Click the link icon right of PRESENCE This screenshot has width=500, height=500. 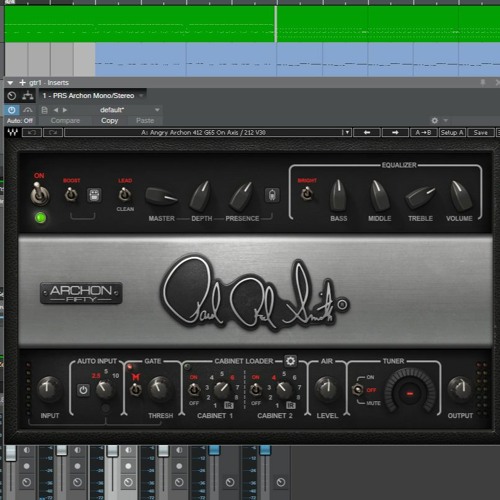(272, 195)
